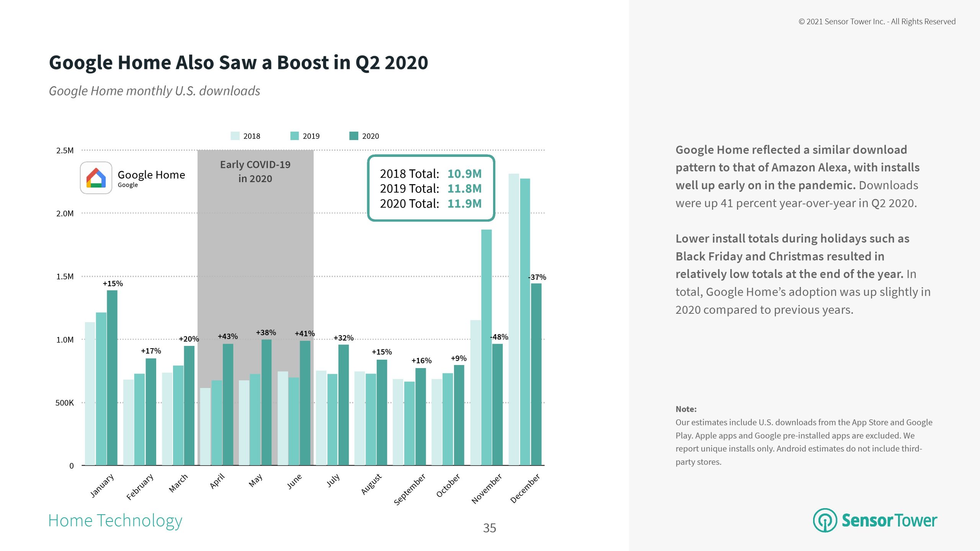Click the December 2018 bar

[x=514, y=320]
